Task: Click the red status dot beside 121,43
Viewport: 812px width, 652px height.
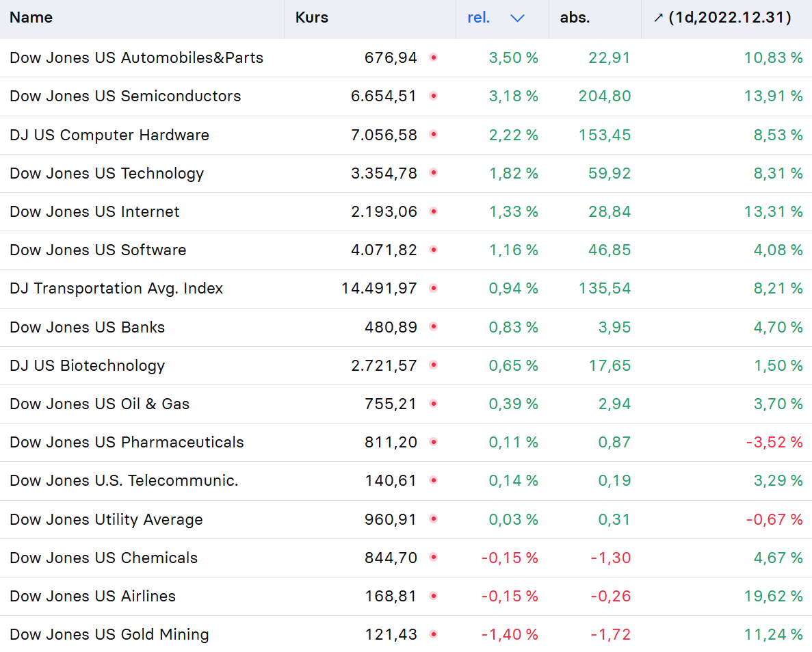Action: (434, 634)
